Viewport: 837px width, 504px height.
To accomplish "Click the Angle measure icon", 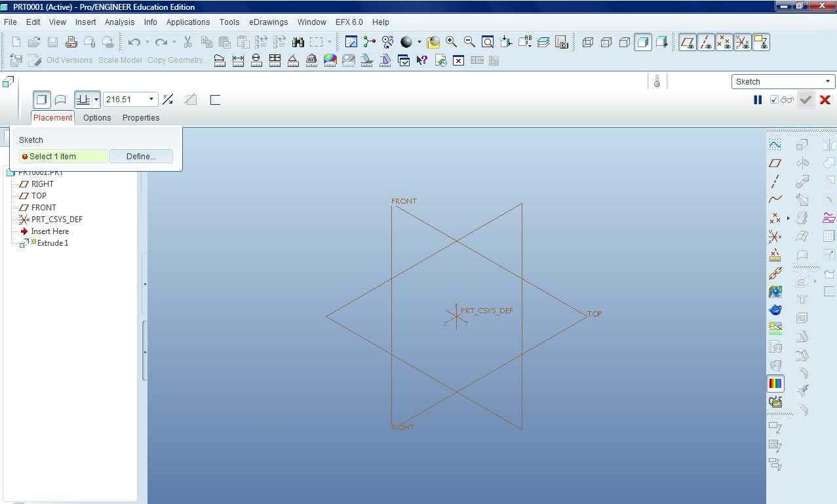I will tap(293, 60).
